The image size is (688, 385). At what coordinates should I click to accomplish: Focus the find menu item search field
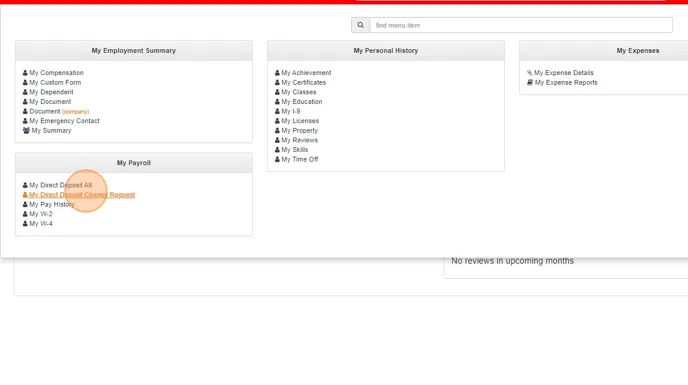pyautogui.click(x=521, y=25)
